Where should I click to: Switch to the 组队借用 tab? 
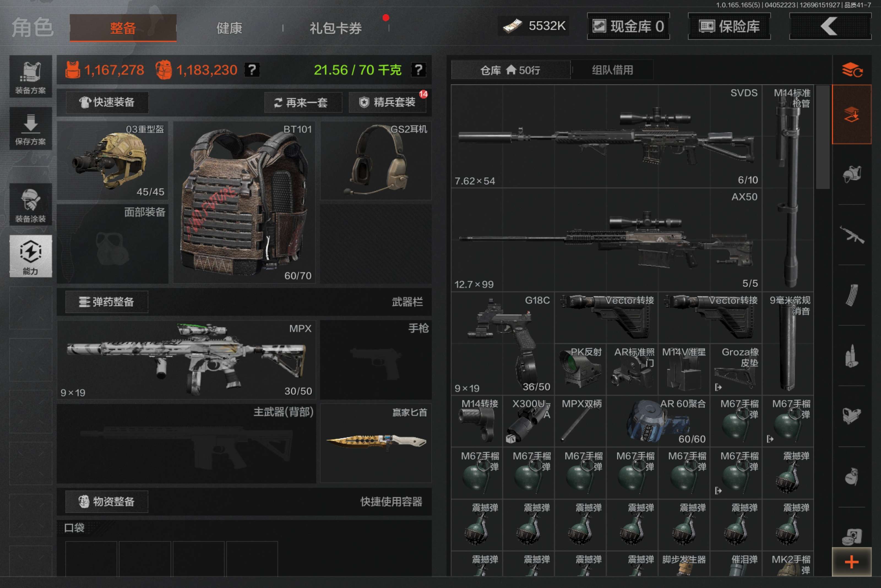pos(612,70)
